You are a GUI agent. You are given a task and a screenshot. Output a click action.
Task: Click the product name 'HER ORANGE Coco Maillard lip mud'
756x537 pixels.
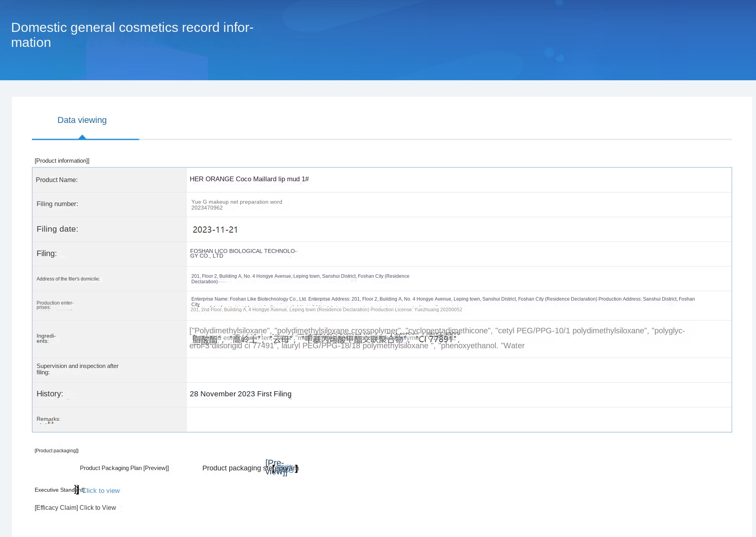[x=249, y=179]
